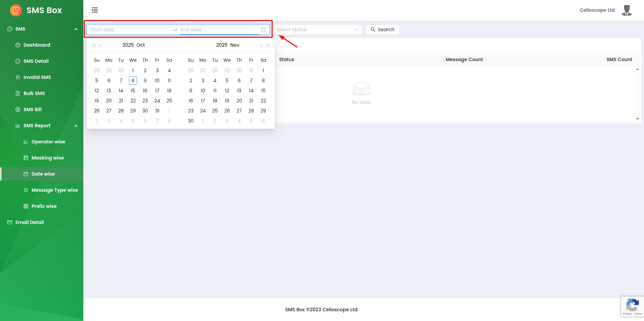Advance to next month arrow
644x321 pixels.
pyautogui.click(x=261, y=45)
